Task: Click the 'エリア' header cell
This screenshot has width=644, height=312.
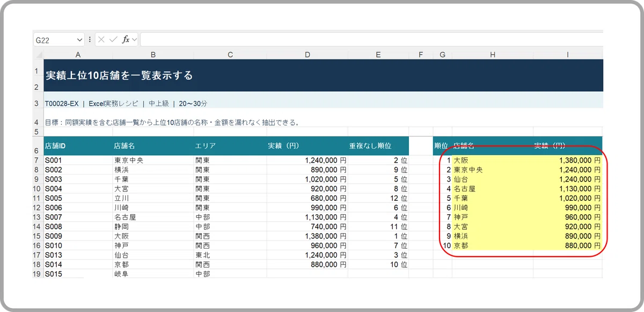Action: click(x=230, y=146)
